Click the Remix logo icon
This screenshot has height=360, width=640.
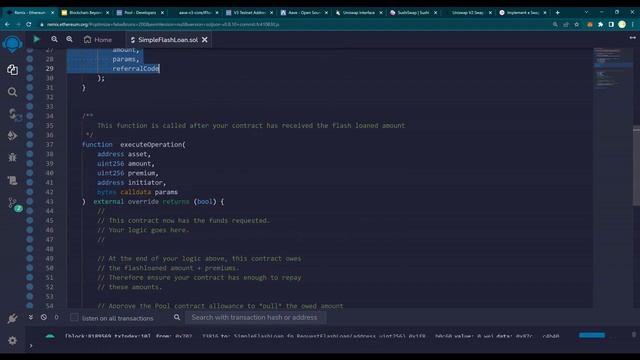(x=12, y=44)
